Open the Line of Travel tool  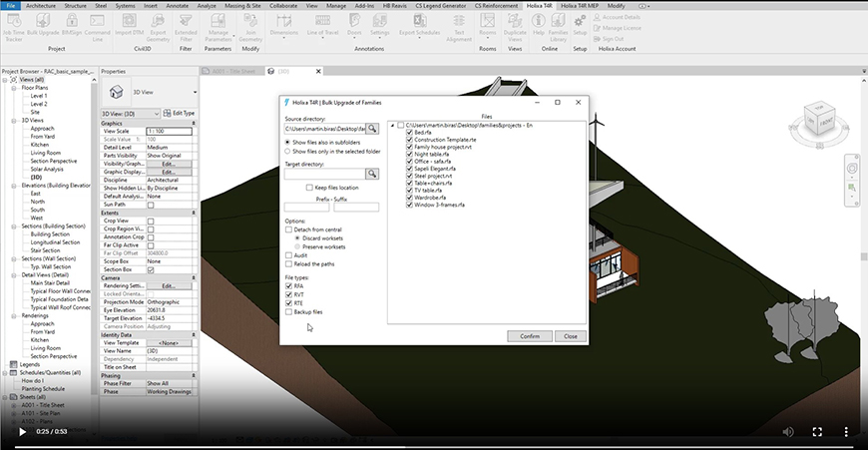coord(322,26)
